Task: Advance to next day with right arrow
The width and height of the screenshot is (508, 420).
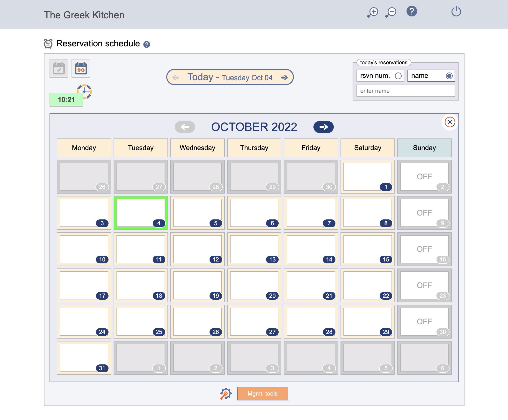Action: click(x=284, y=78)
